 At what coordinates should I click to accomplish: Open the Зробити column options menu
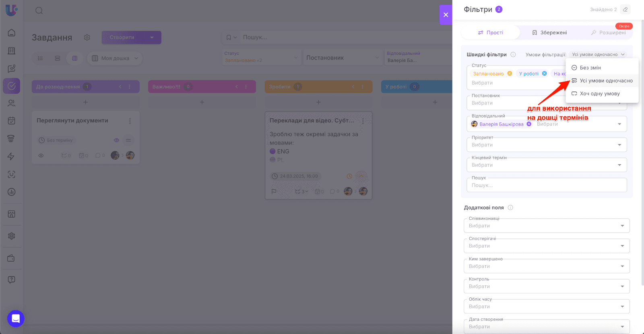coord(362,87)
